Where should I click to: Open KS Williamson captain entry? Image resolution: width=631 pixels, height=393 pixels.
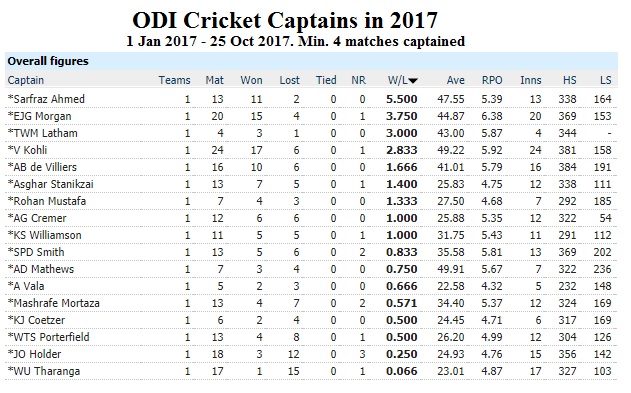click(x=45, y=235)
